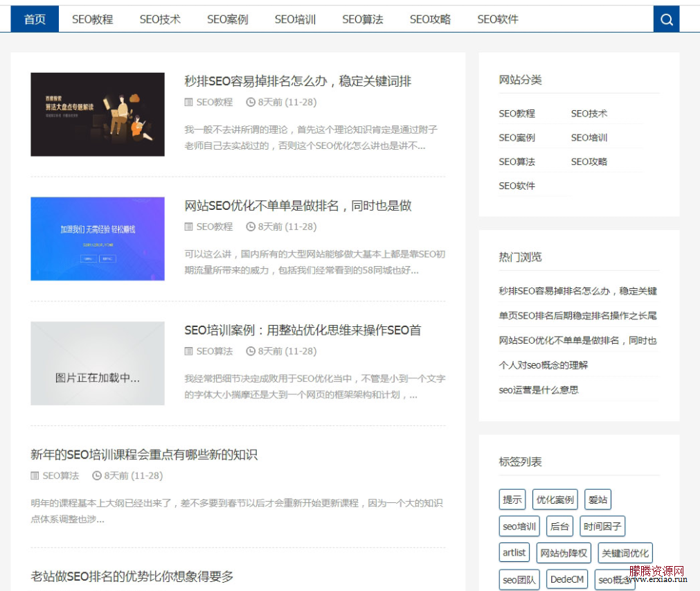Open the SEO案例 navigation menu item
The width and height of the screenshot is (700, 591).
[x=227, y=19]
